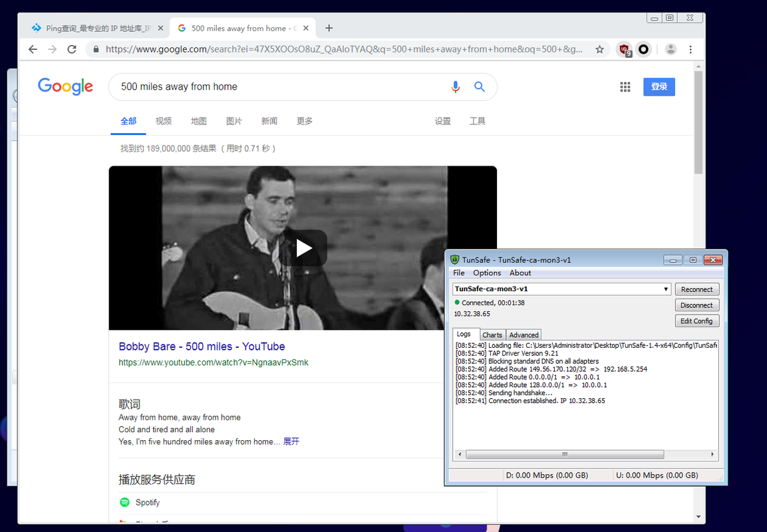Image resolution: width=767 pixels, height=532 pixels.
Task: Open the TunSafe-ca-mon3-v1 config dropdown
Action: tap(561, 289)
